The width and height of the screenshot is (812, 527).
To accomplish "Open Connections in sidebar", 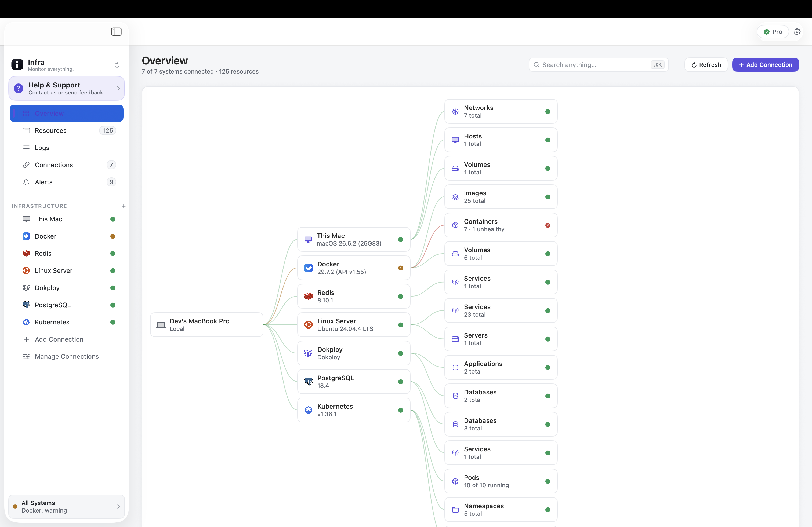I will [x=67, y=165].
